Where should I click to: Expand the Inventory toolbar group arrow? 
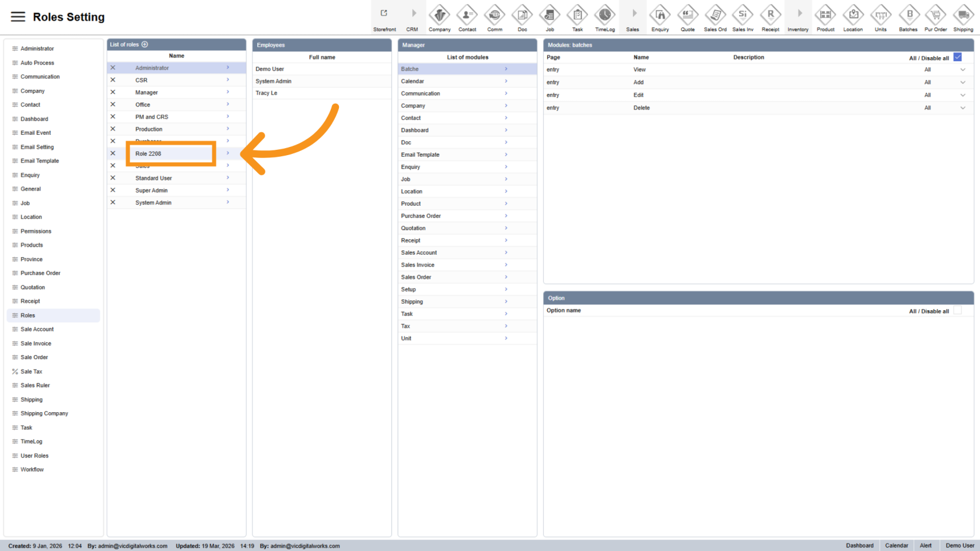[798, 14]
